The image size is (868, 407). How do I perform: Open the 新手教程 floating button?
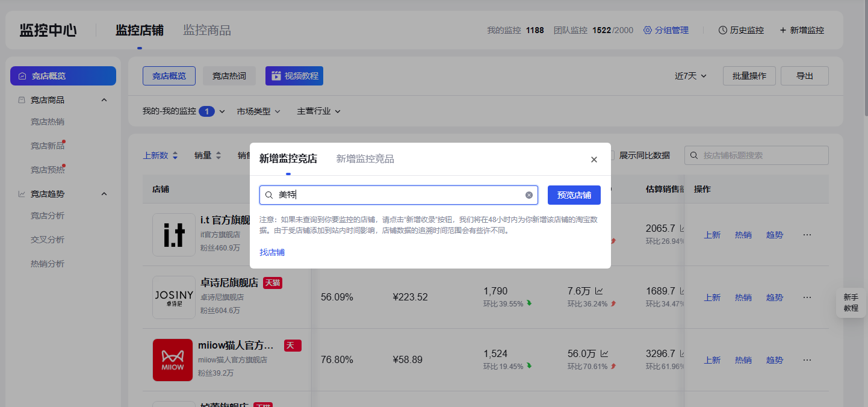coord(851,302)
